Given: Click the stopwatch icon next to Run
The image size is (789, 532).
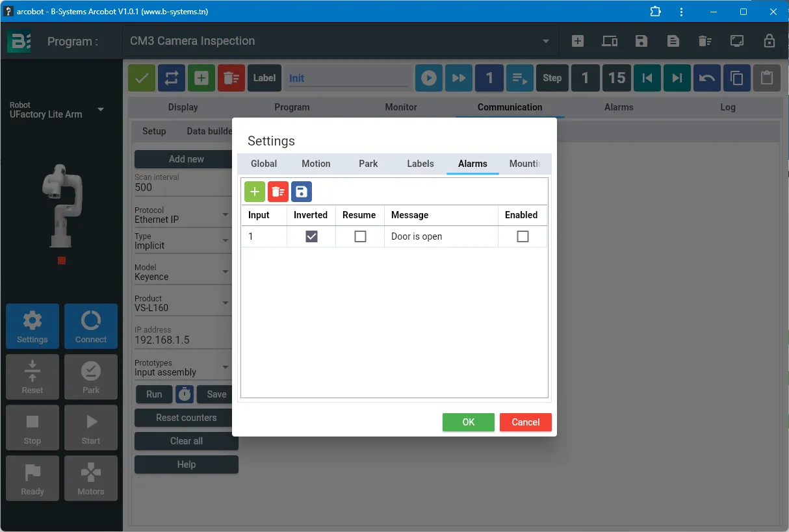Looking at the screenshot, I should pyautogui.click(x=185, y=394).
